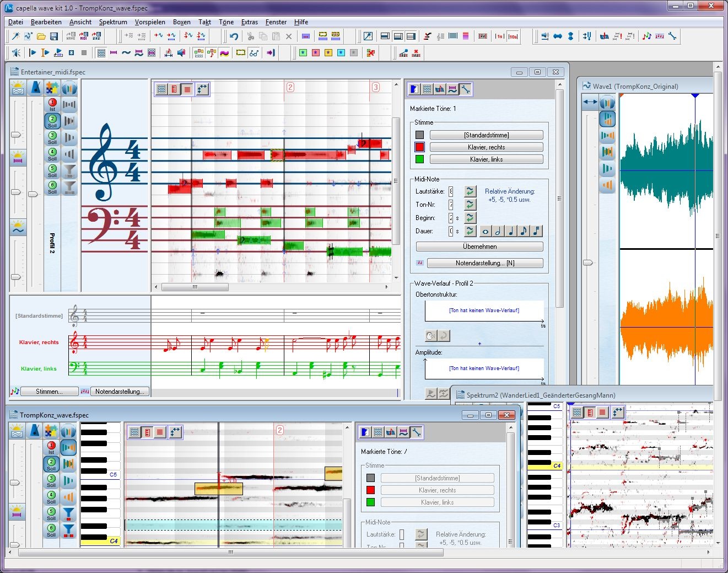This screenshot has height=573, width=728.
Task: Click the open folder icon
Action: [x=41, y=36]
